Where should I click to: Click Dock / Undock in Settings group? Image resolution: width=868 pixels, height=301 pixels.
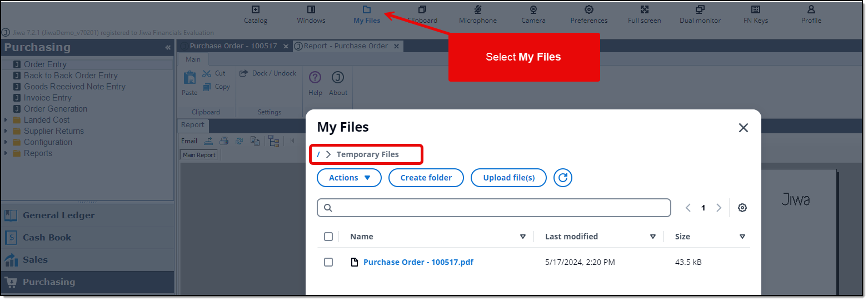click(268, 73)
